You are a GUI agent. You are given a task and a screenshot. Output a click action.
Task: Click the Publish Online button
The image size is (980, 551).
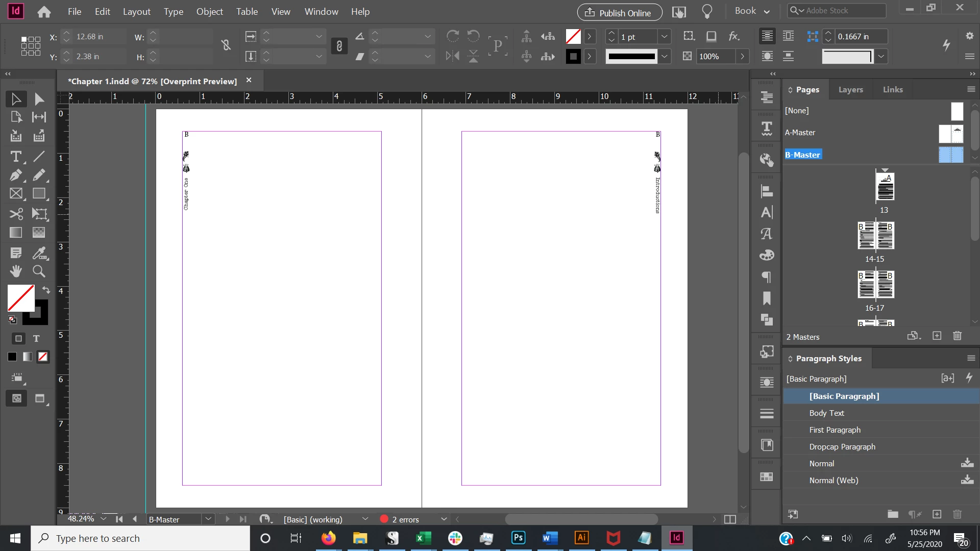click(x=619, y=12)
